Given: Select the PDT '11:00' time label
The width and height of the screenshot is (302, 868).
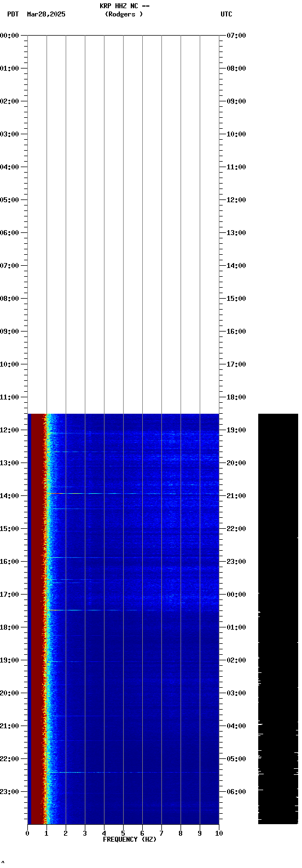Looking at the screenshot, I should pyautogui.click(x=9, y=397).
